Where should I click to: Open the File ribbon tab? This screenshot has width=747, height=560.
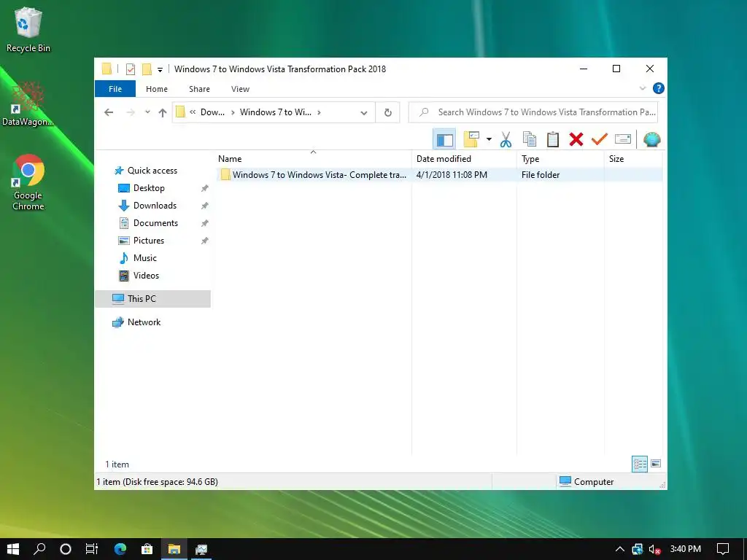115,89
